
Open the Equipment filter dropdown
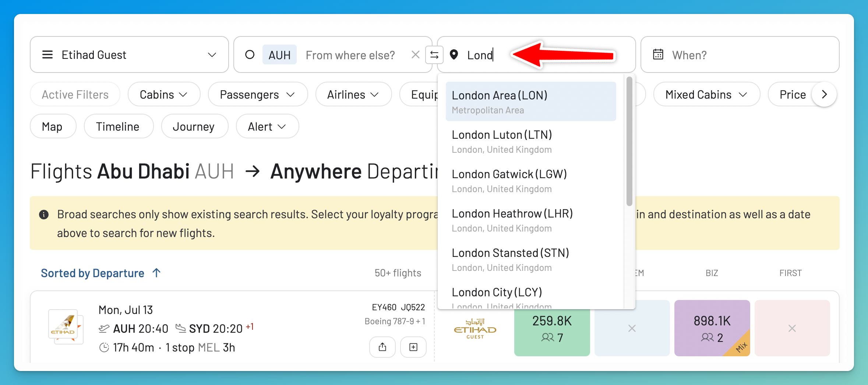[x=419, y=95]
